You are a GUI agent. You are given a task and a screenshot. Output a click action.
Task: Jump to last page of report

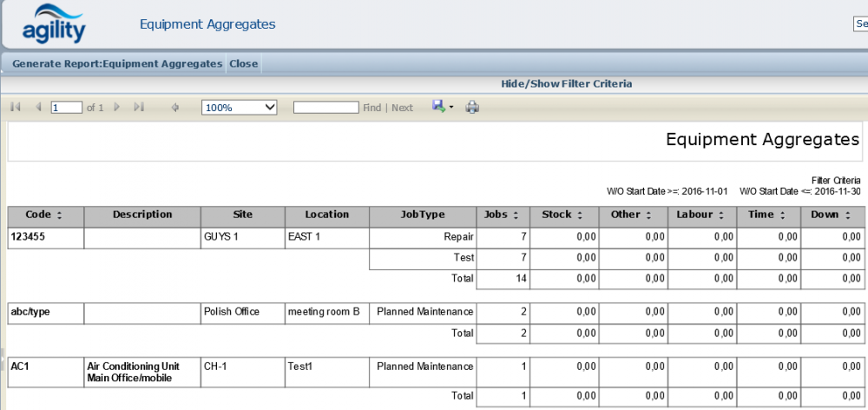(x=139, y=107)
